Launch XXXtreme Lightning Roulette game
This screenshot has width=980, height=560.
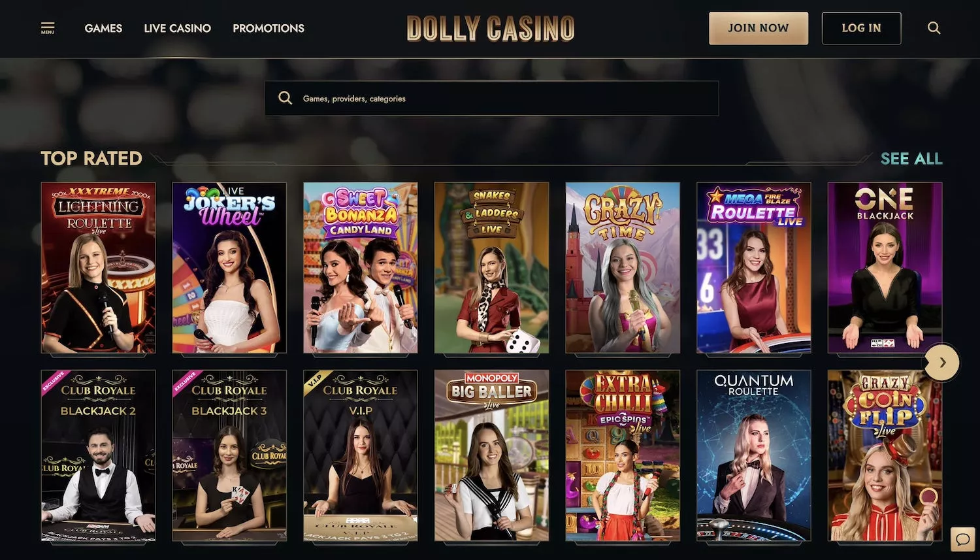click(x=98, y=268)
